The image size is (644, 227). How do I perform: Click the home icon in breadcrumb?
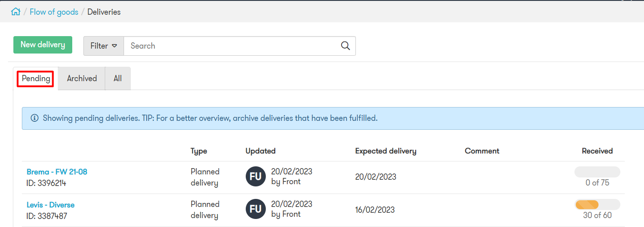(x=16, y=12)
